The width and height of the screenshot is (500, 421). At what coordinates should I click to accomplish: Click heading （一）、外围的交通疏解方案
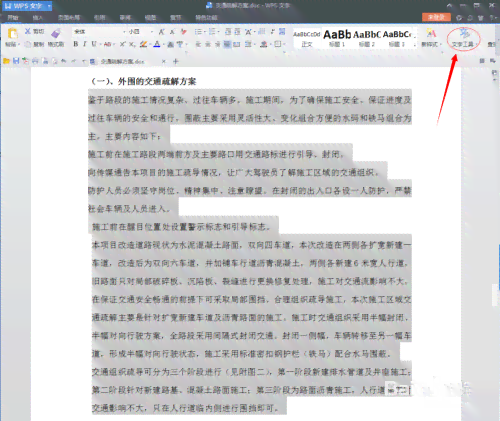point(144,81)
